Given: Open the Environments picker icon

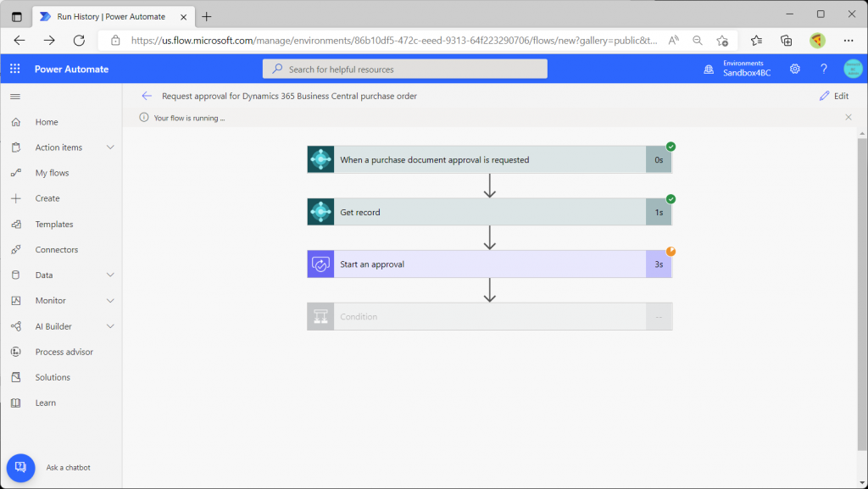Looking at the screenshot, I should [x=709, y=69].
